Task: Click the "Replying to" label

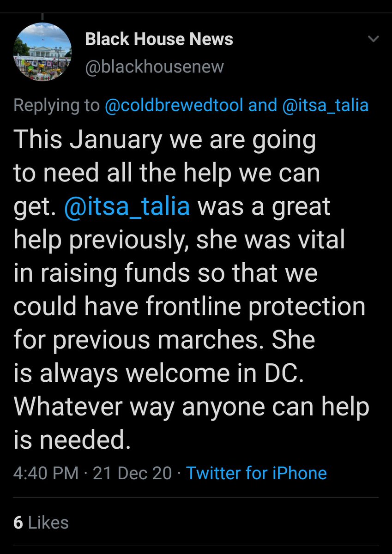Action: [x=56, y=105]
